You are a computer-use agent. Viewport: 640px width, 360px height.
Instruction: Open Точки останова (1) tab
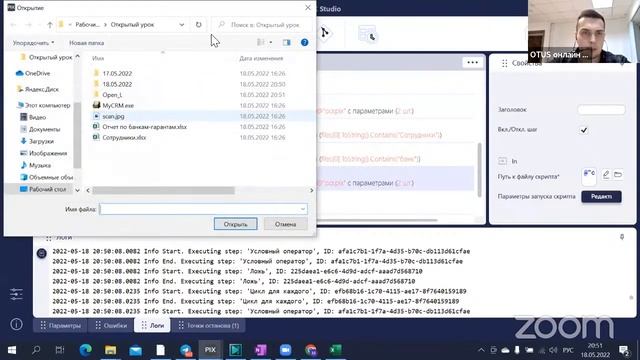click(209, 326)
